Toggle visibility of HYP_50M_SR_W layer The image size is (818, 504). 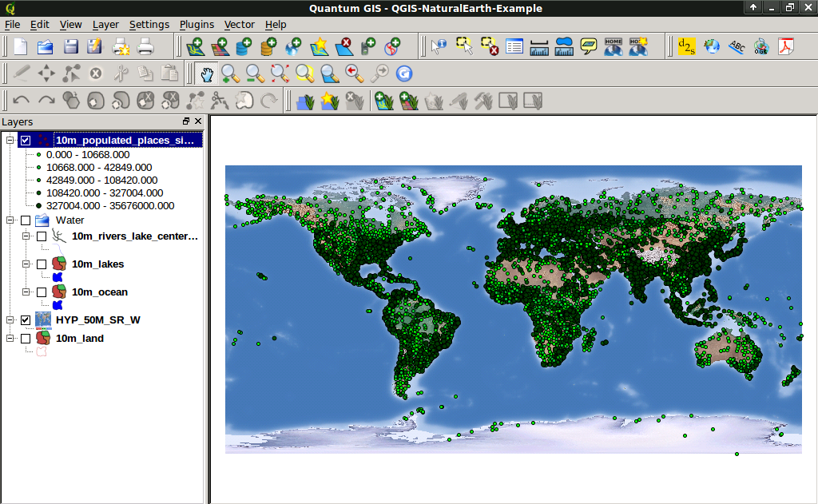coord(26,320)
